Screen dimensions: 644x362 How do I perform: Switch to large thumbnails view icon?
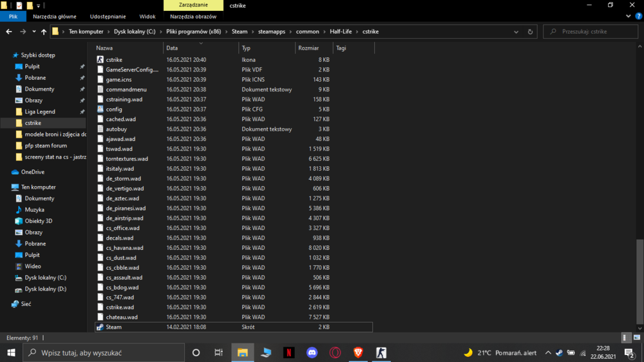(x=637, y=338)
